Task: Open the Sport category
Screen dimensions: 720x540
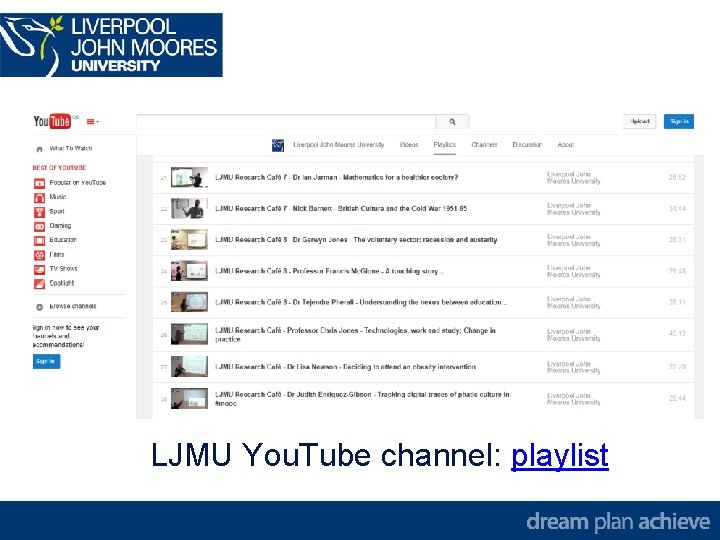Action: [57, 211]
